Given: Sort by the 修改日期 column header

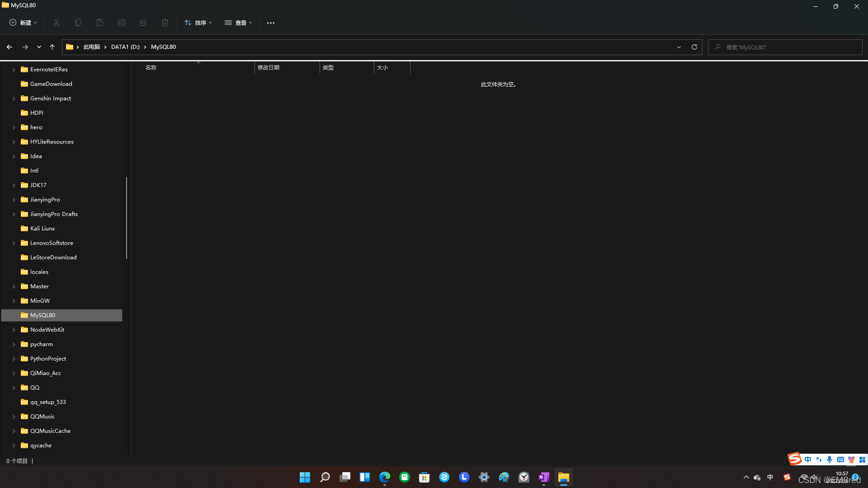Looking at the screenshot, I should point(269,68).
